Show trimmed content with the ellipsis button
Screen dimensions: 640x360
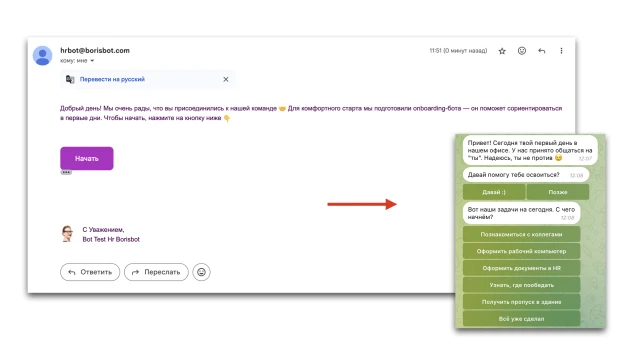(x=66, y=173)
